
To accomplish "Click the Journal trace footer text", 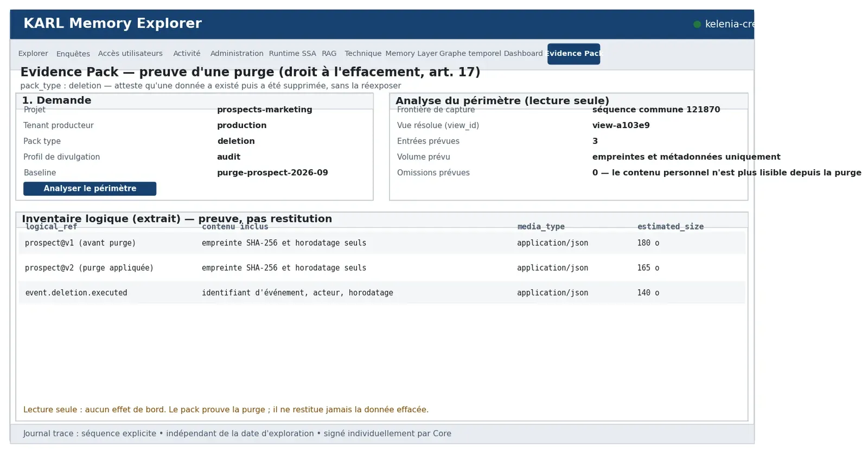I will (x=237, y=433).
